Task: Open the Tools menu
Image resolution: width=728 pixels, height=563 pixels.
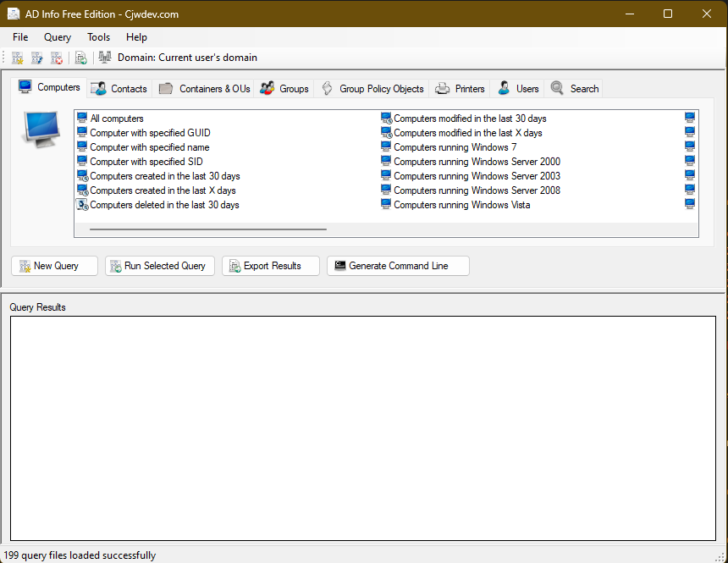Action: 98,37
